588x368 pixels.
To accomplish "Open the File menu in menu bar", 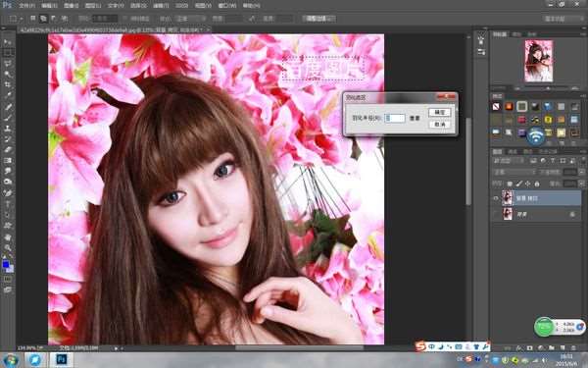I will [x=27, y=6].
